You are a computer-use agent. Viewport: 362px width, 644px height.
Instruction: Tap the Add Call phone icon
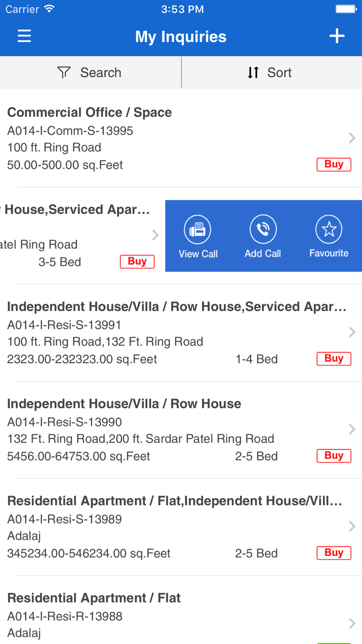click(x=263, y=229)
